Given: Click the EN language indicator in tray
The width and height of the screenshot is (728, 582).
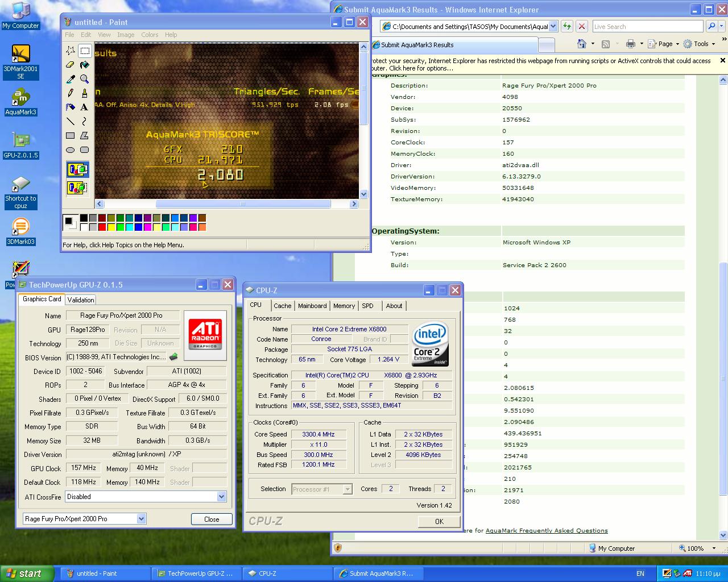Looking at the screenshot, I should coord(640,573).
